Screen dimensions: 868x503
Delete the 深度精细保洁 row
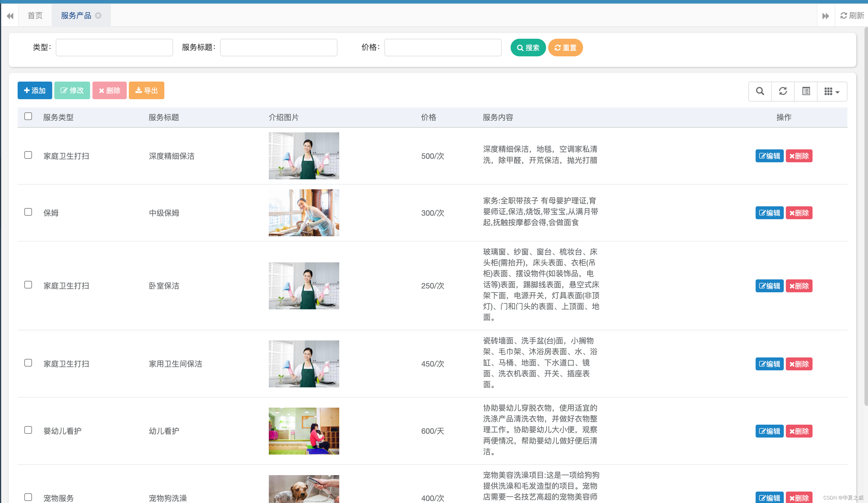coord(799,156)
